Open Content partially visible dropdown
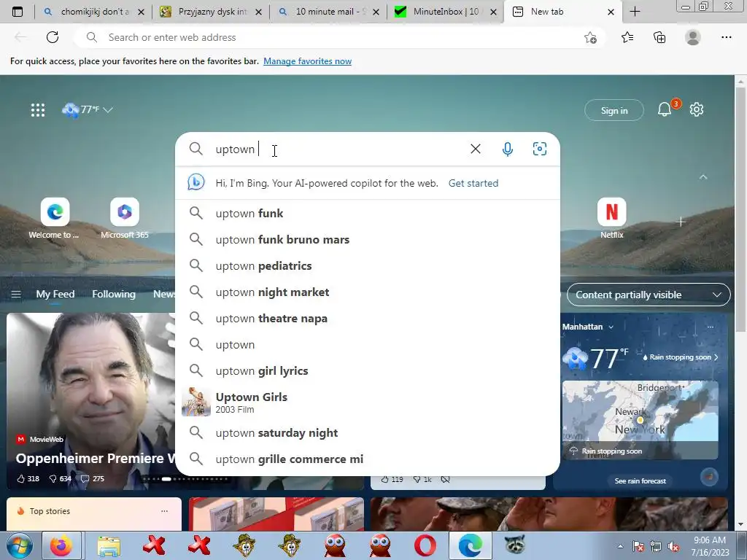 [649, 295]
